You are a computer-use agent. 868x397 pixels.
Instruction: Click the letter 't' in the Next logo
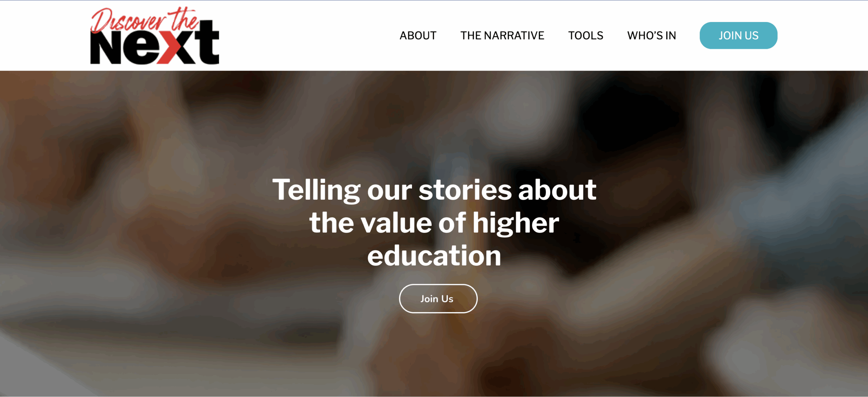click(207, 42)
